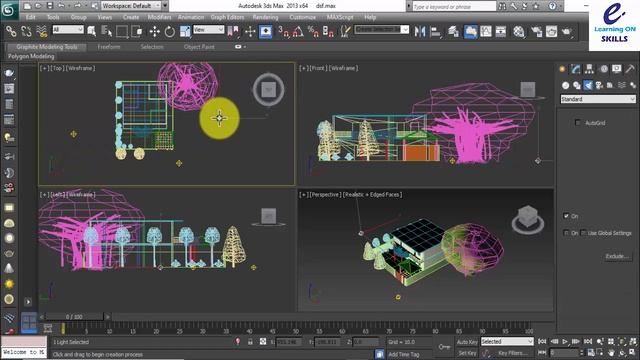Open the key filter Selected dropdown
The image size is (640, 360).
(507, 342)
